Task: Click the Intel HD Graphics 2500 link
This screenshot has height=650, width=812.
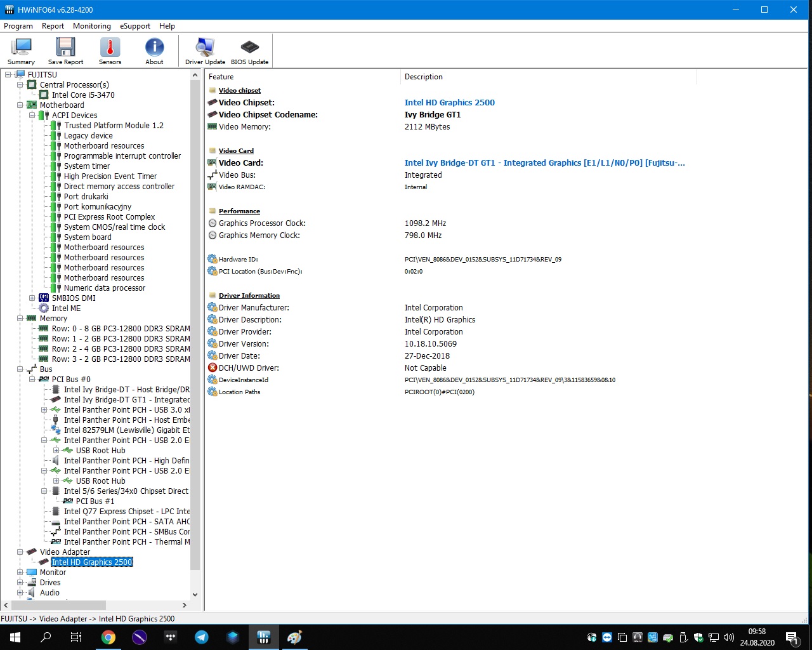Action: (450, 102)
